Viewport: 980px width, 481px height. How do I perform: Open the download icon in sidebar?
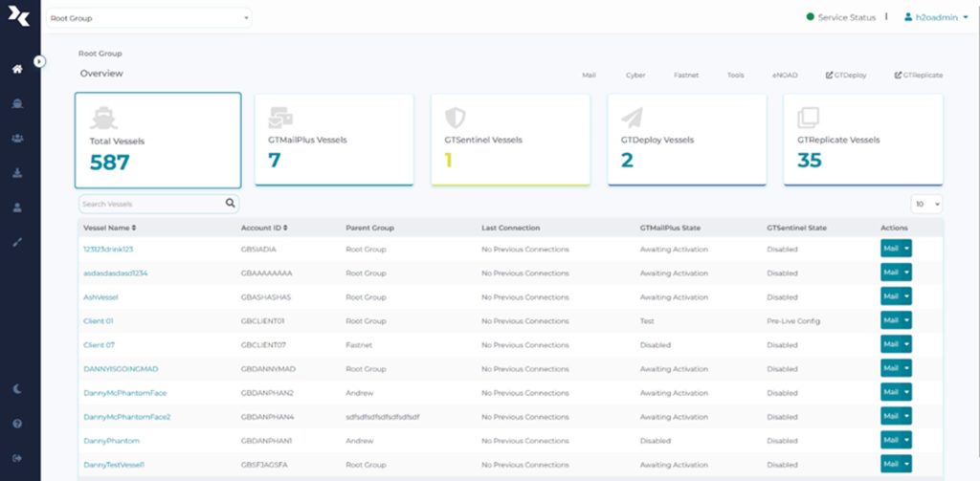click(x=17, y=173)
